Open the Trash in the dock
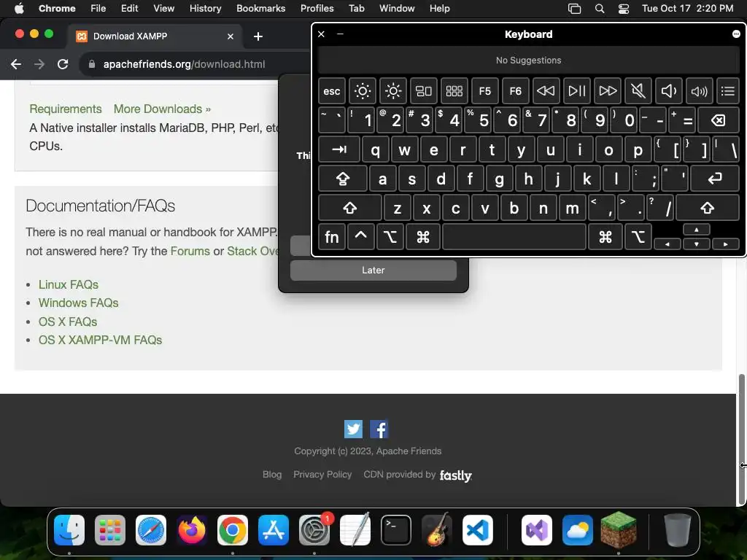 [678, 530]
